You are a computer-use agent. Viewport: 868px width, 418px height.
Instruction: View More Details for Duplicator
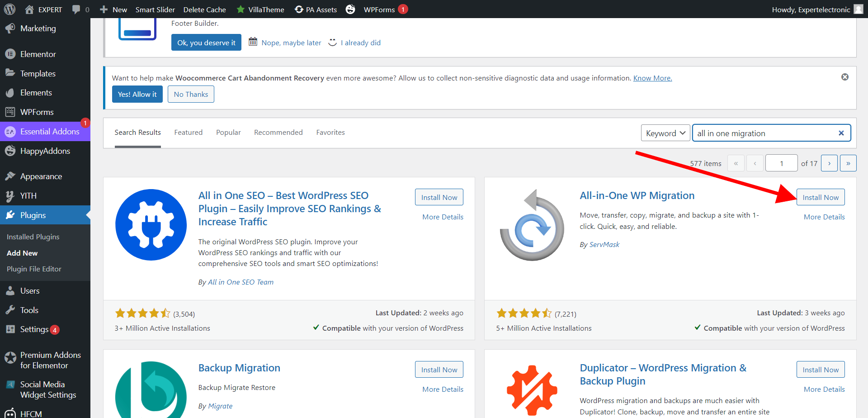click(824, 389)
